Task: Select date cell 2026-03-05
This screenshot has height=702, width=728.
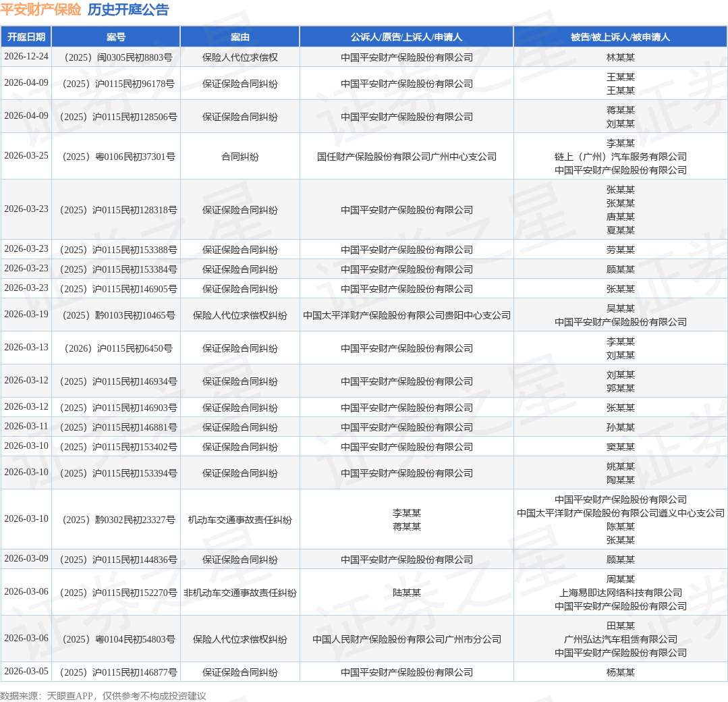Action: pyautogui.click(x=26, y=672)
